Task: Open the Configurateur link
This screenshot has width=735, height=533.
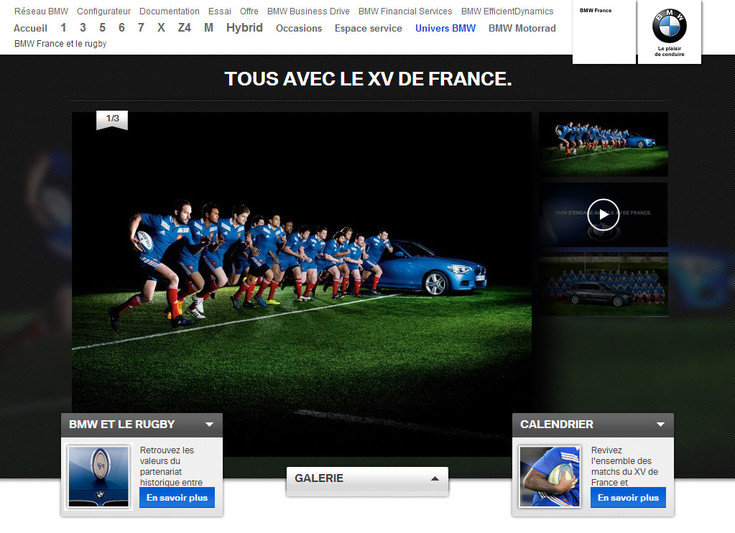Action: point(104,11)
